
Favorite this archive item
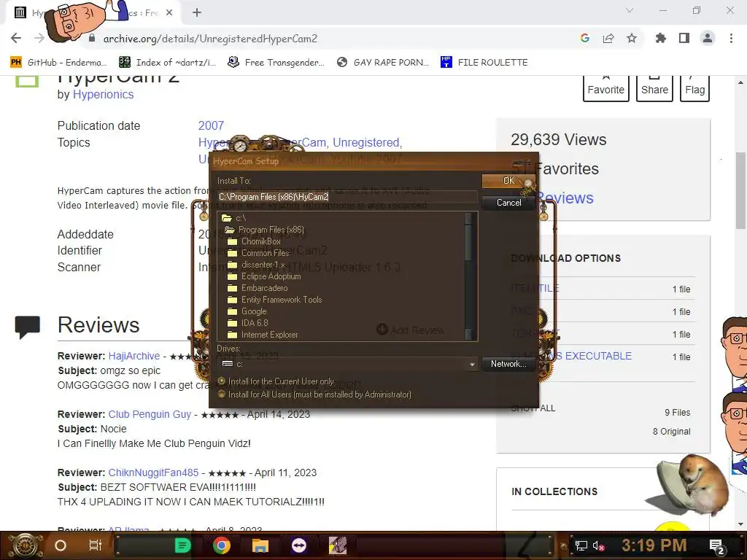click(x=605, y=87)
